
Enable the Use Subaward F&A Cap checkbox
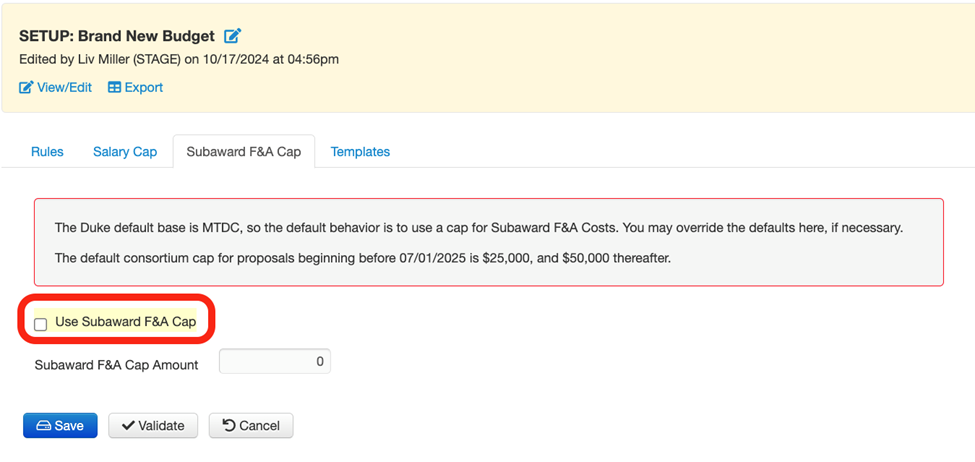(x=40, y=324)
